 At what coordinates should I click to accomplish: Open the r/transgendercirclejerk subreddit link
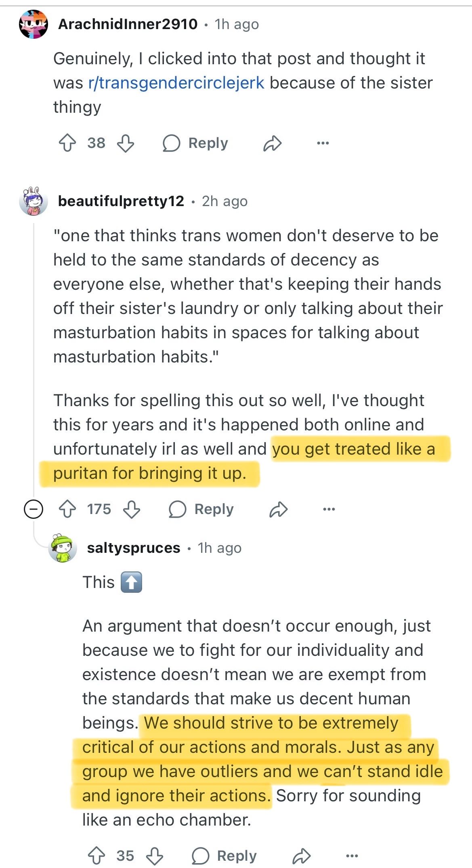176,83
